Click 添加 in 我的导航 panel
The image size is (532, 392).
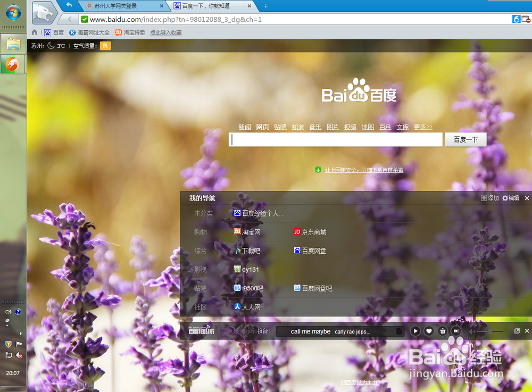(x=489, y=198)
